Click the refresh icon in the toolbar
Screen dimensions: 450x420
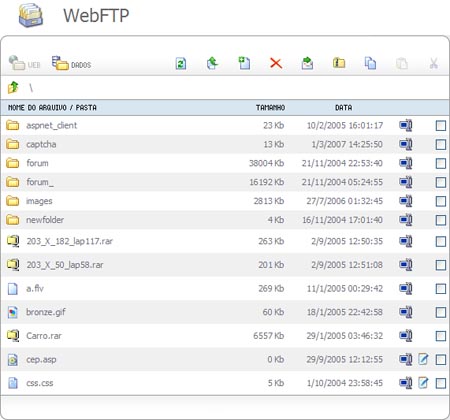tap(181, 63)
